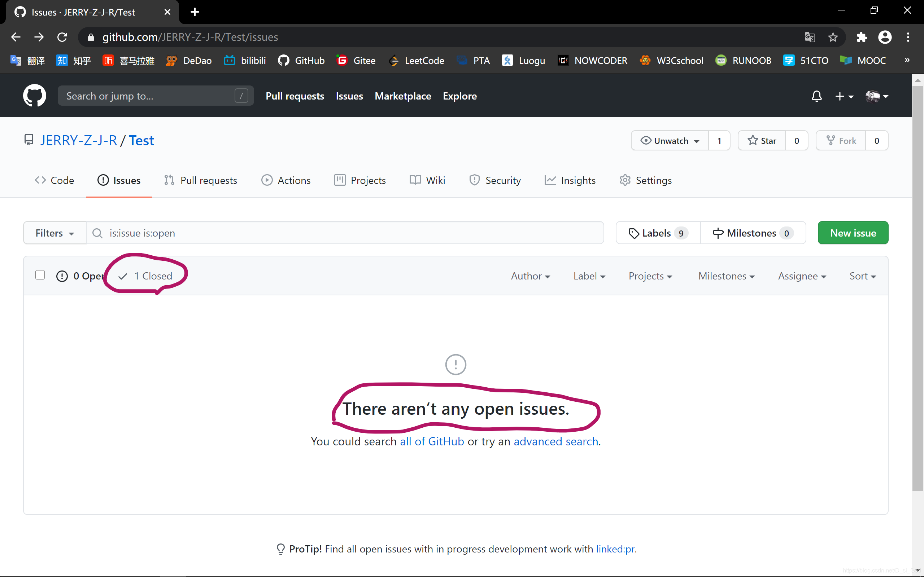Switch to the Pull requests repo tab
The height and width of the screenshot is (577, 924).
(201, 180)
